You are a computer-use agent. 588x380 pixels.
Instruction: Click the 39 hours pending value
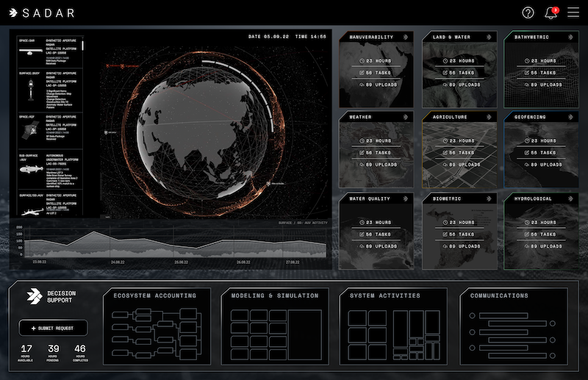pyautogui.click(x=53, y=349)
